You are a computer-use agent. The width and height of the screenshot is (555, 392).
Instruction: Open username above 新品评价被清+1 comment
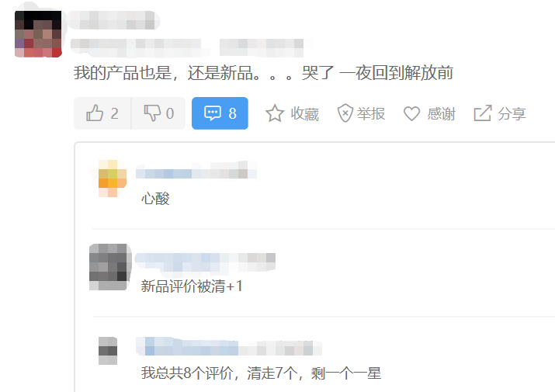205,262
